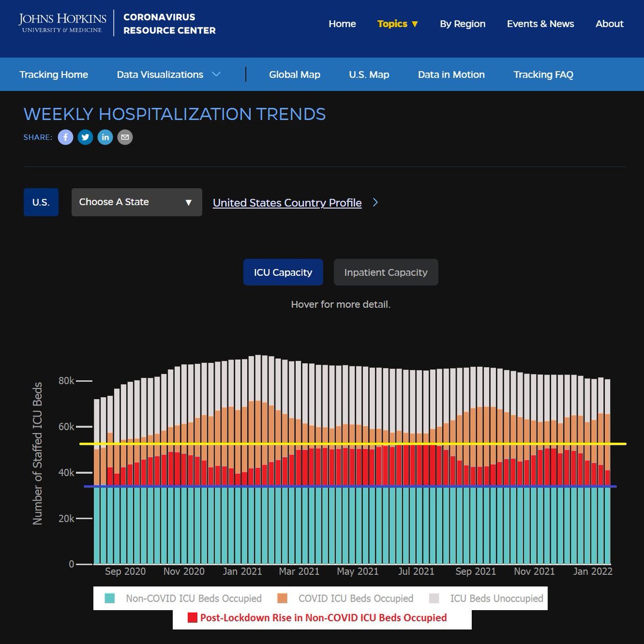Click the 60k y-axis label

[x=66, y=427]
